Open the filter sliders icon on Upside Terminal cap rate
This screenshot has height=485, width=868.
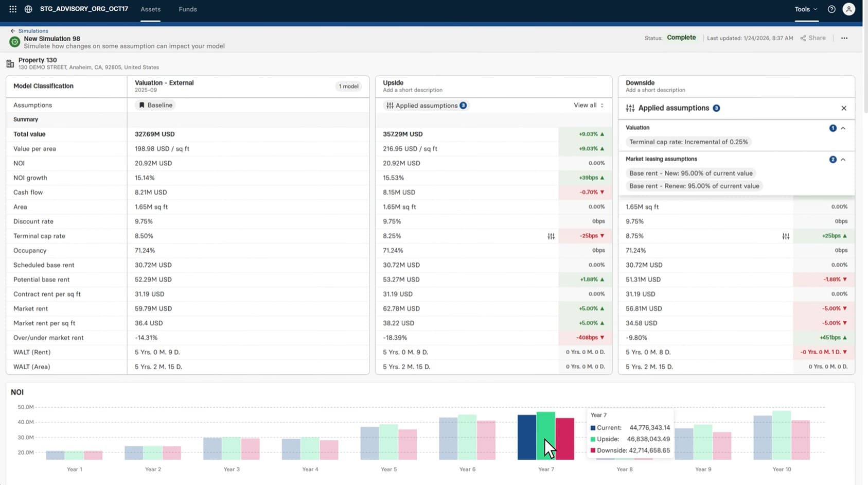pyautogui.click(x=551, y=236)
